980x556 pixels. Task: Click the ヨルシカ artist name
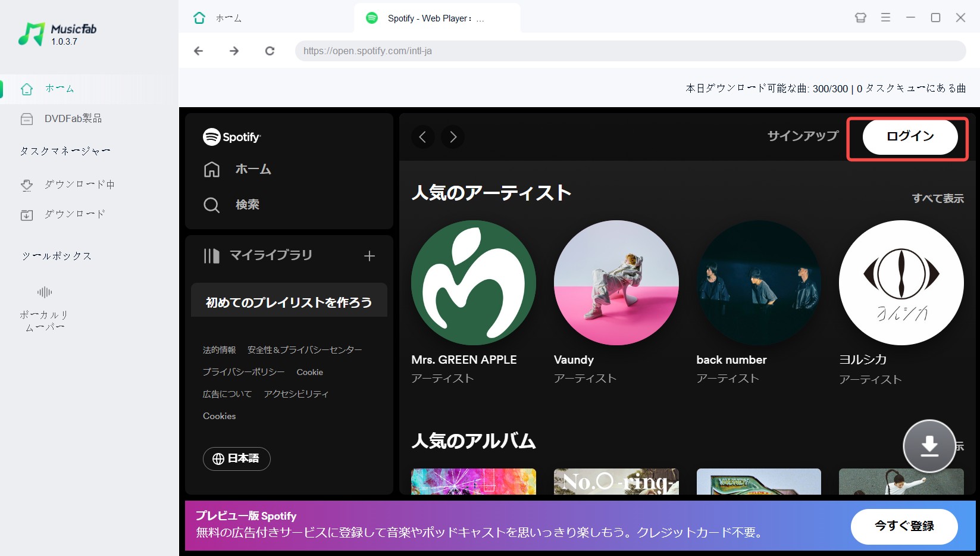(863, 360)
